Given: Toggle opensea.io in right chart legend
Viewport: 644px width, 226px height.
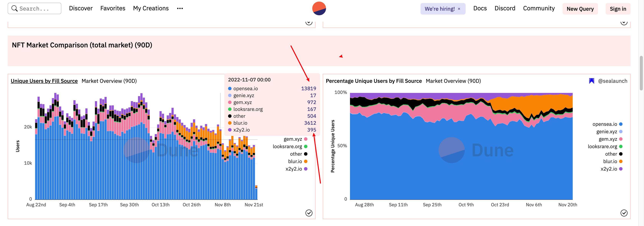Looking at the screenshot, I should point(605,124).
